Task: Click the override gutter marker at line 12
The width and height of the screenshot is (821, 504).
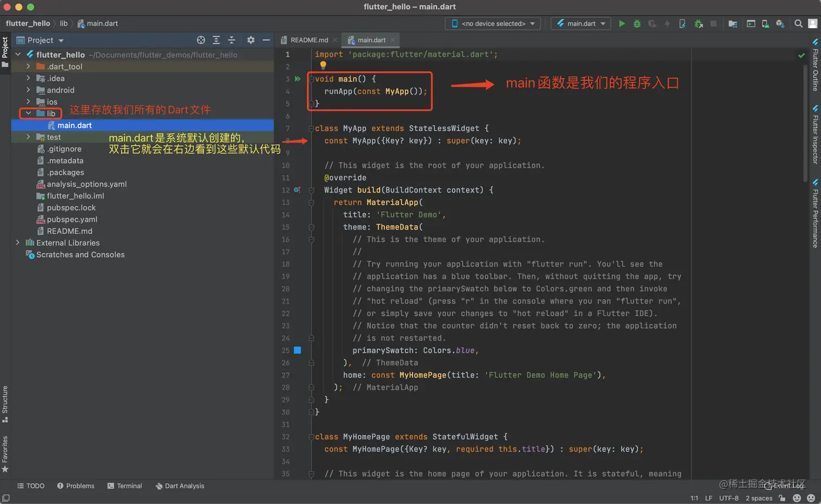Action: coord(297,190)
